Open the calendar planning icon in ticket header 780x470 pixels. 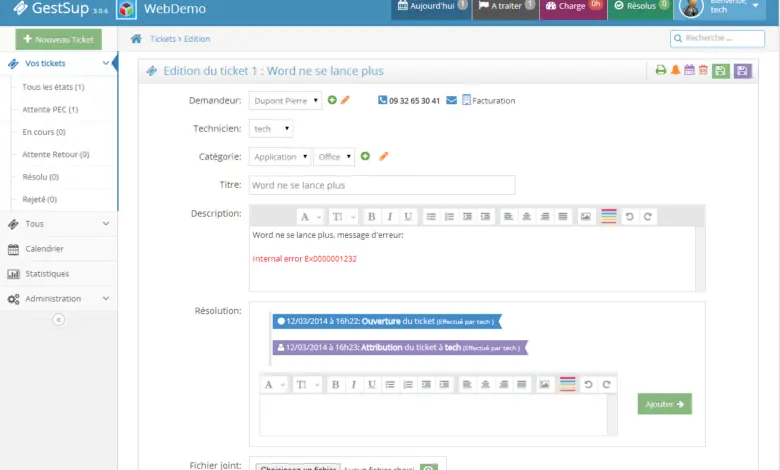(x=689, y=70)
